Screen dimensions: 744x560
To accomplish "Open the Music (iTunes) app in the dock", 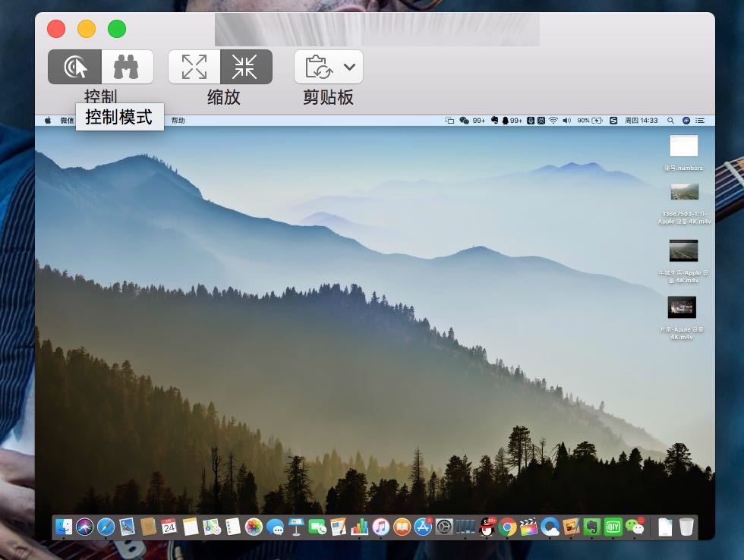I will coord(381,527).
